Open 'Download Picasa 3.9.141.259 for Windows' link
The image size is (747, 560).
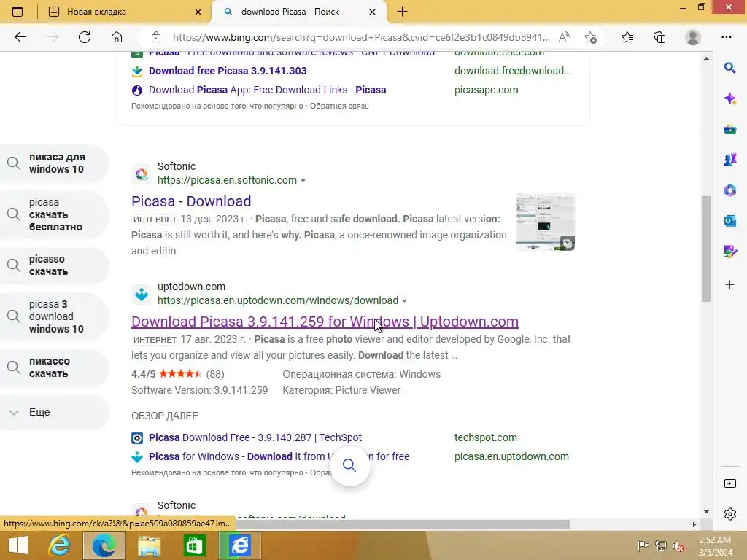click(x=325, y=322)
